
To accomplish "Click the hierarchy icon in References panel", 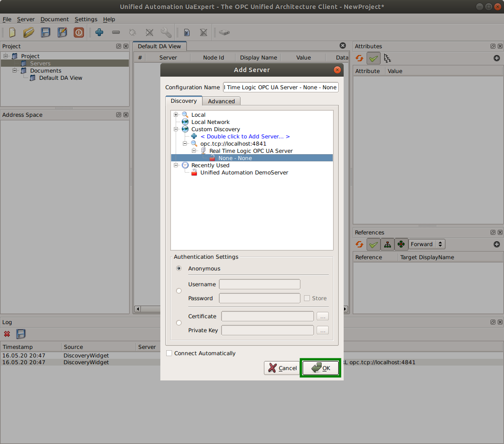I will click(388, 244).
